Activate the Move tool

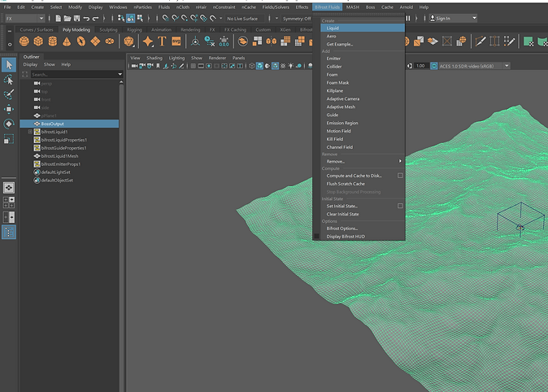[9, 109]
